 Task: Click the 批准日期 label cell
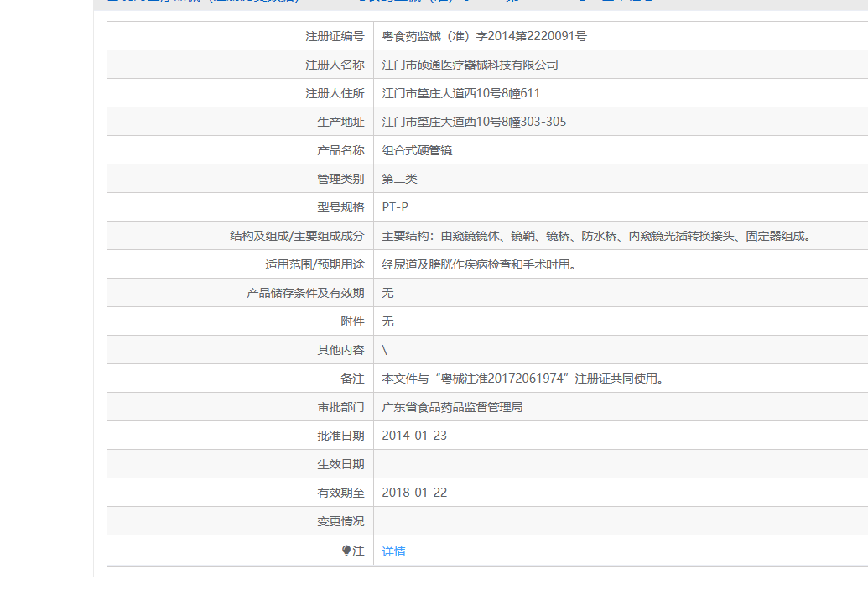tap(240, 436)
